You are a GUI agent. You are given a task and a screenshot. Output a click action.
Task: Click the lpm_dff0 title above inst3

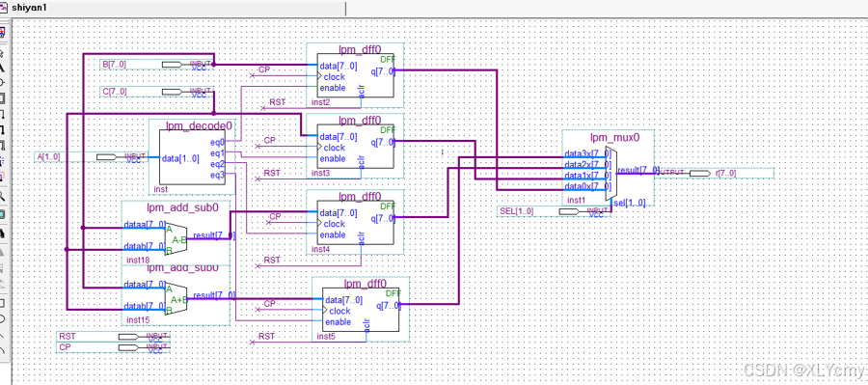(360, 120)
